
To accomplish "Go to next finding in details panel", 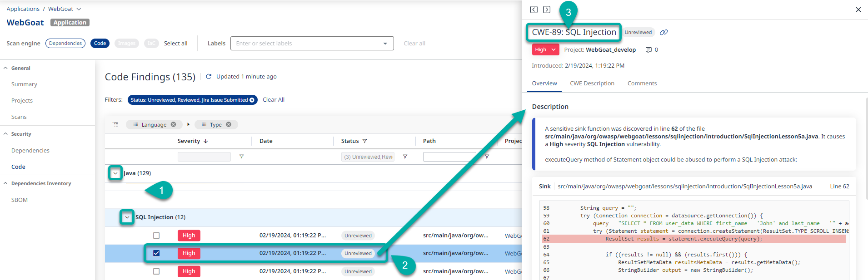I will [547, 10].
